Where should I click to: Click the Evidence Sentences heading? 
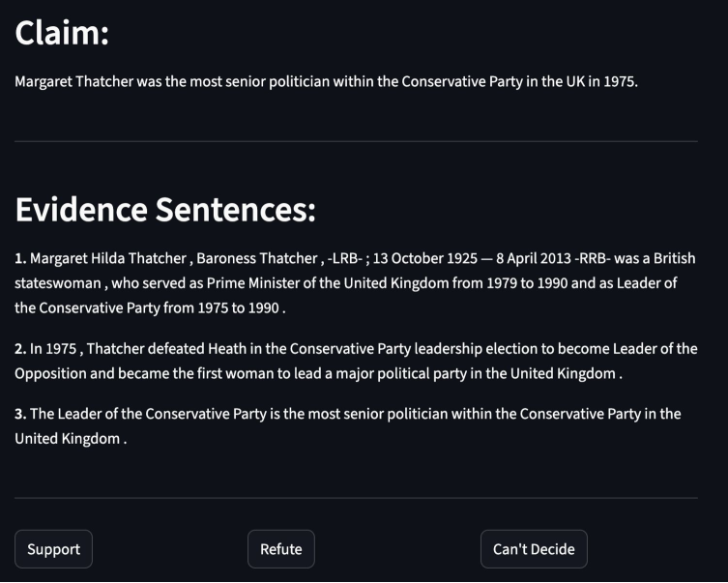pos(165,209)
